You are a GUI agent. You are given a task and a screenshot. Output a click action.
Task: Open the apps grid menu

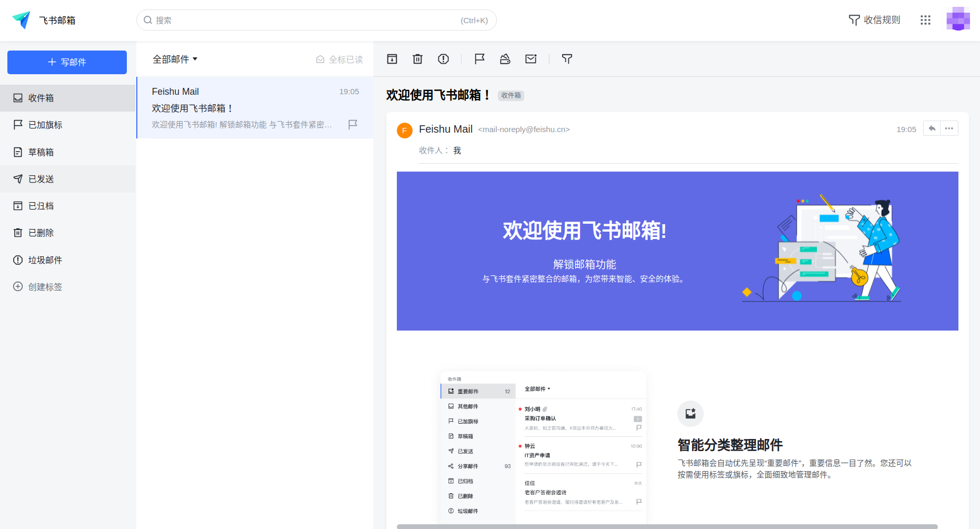pos(925,20)
